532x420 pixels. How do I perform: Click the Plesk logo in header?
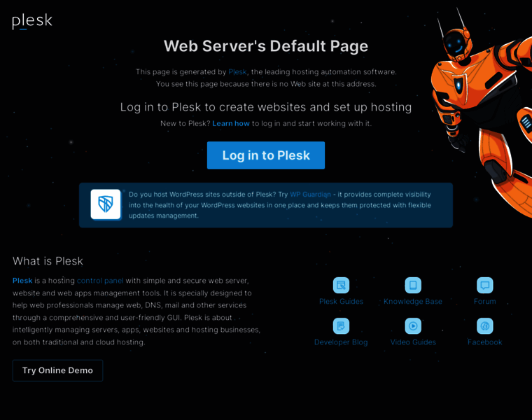32,21
